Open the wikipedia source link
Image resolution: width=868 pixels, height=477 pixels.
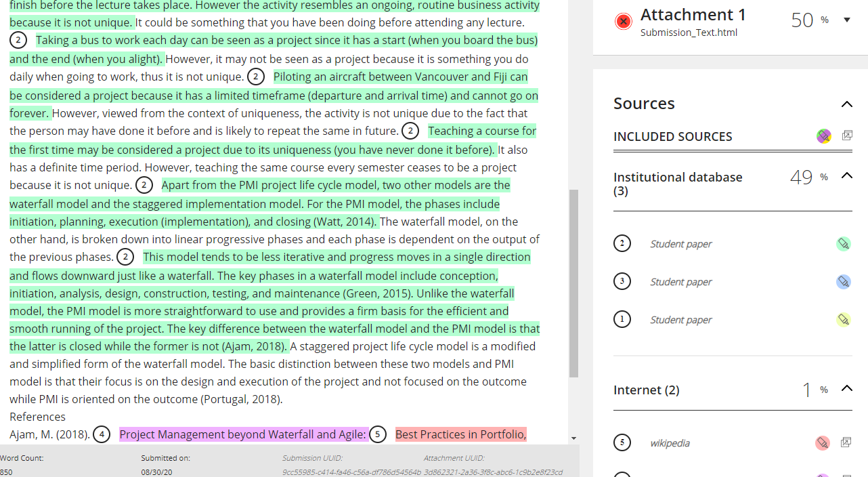pos(670,443)
